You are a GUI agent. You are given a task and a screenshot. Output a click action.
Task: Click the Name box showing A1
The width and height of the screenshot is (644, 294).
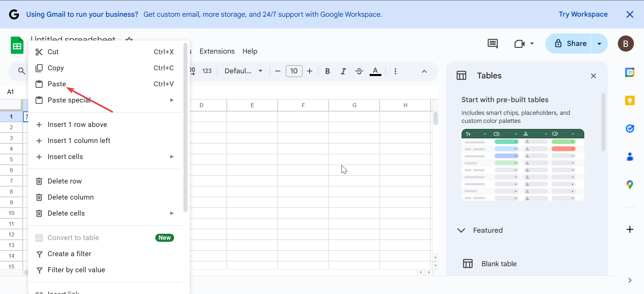click(x=11, y=92)
